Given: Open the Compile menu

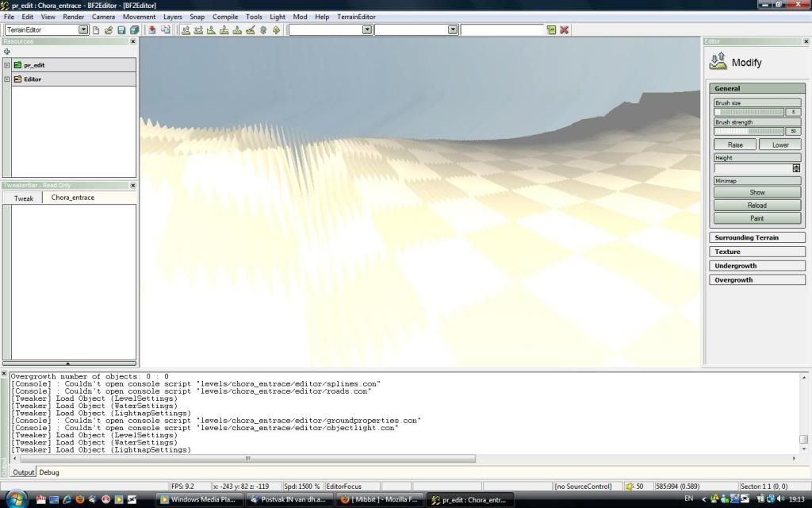Looking at the screenshot, I should [x=225, y=17].
